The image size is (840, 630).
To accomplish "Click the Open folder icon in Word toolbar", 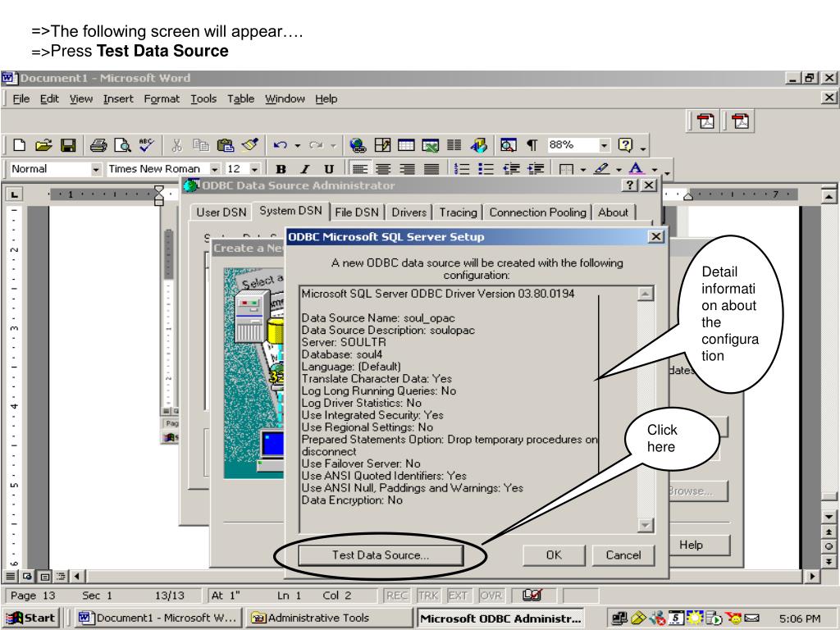I will point(43,145).
